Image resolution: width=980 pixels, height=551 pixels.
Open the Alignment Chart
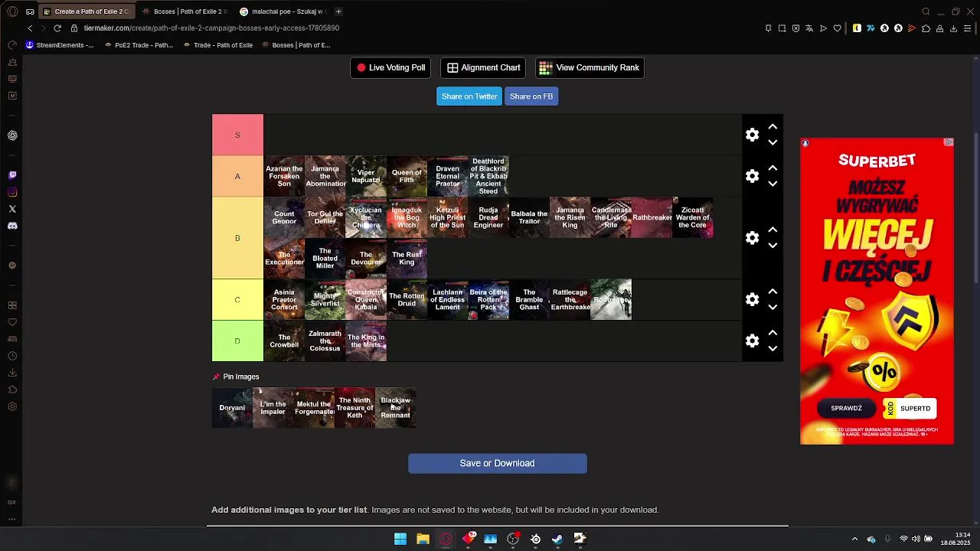483,67
